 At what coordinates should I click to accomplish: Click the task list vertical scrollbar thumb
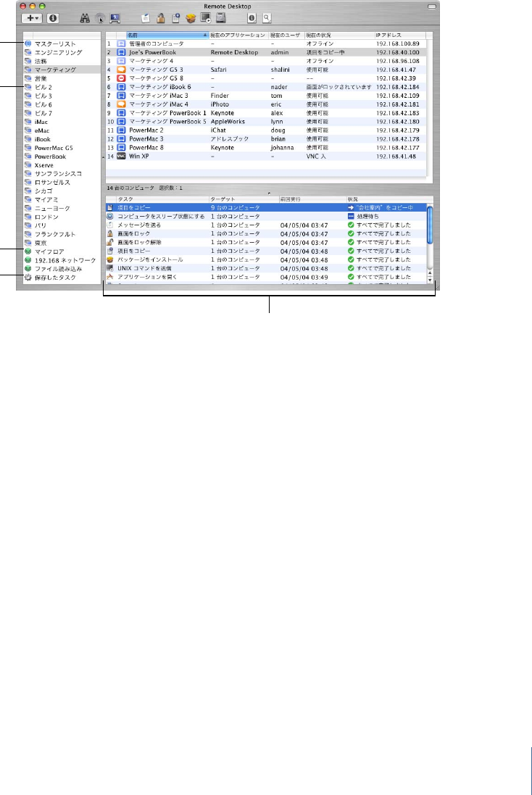431,224
